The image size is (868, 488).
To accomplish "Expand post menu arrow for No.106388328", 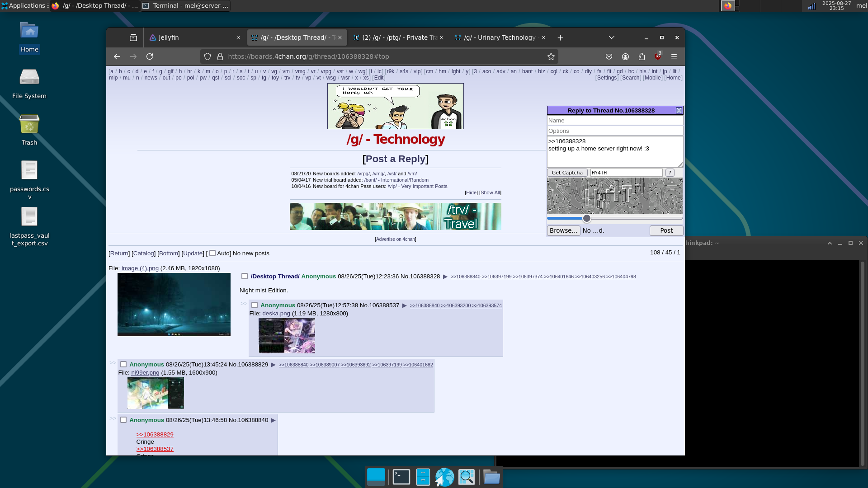I will click(445, 277).
